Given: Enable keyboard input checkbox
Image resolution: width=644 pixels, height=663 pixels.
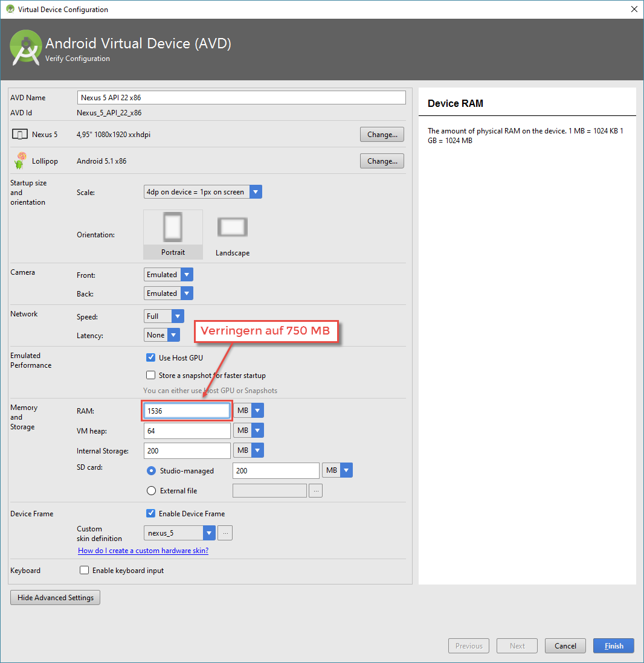Looking at the screenshot, I should click(x=84, y=571).
